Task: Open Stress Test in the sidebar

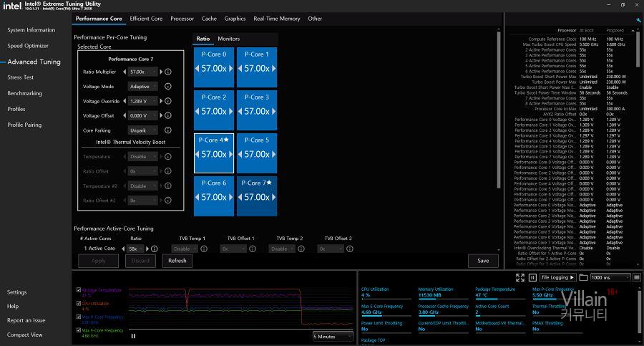Action: click(21, 77)
